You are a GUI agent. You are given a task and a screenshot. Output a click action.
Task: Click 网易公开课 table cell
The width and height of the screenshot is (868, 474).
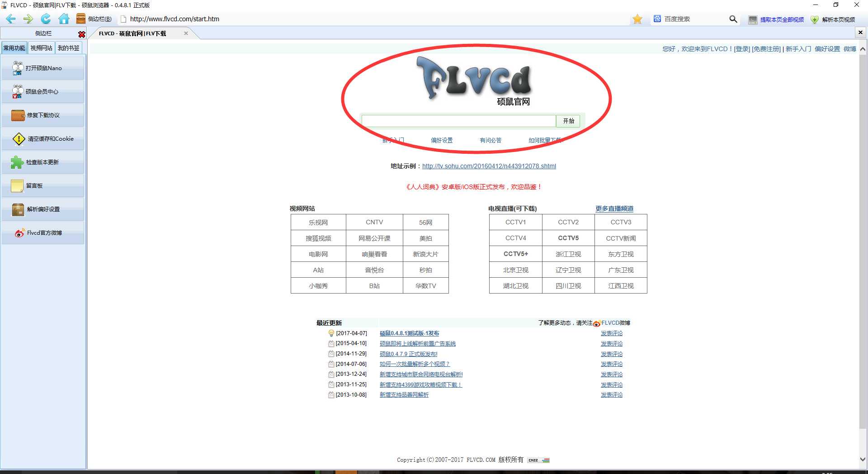374,238
